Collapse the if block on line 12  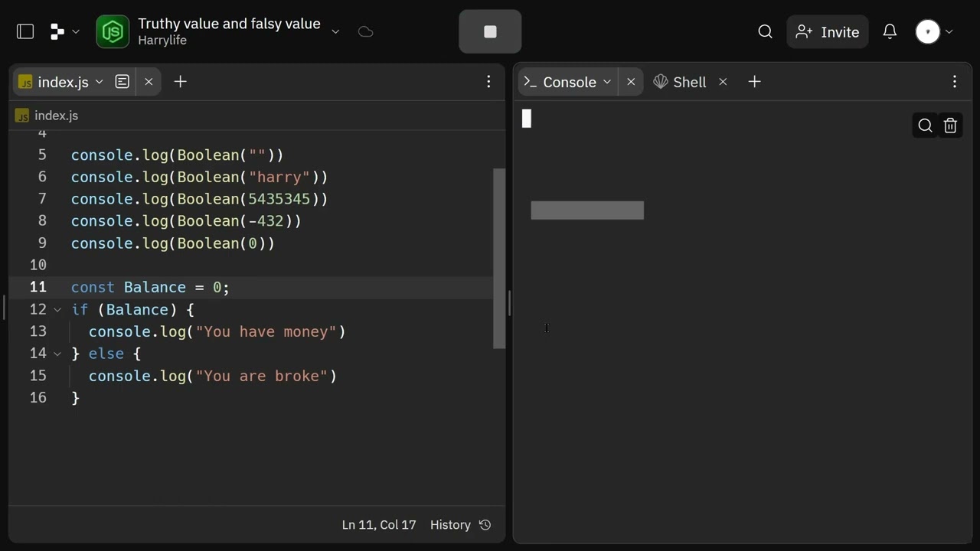pyautogui.click(x=57, y=310)
